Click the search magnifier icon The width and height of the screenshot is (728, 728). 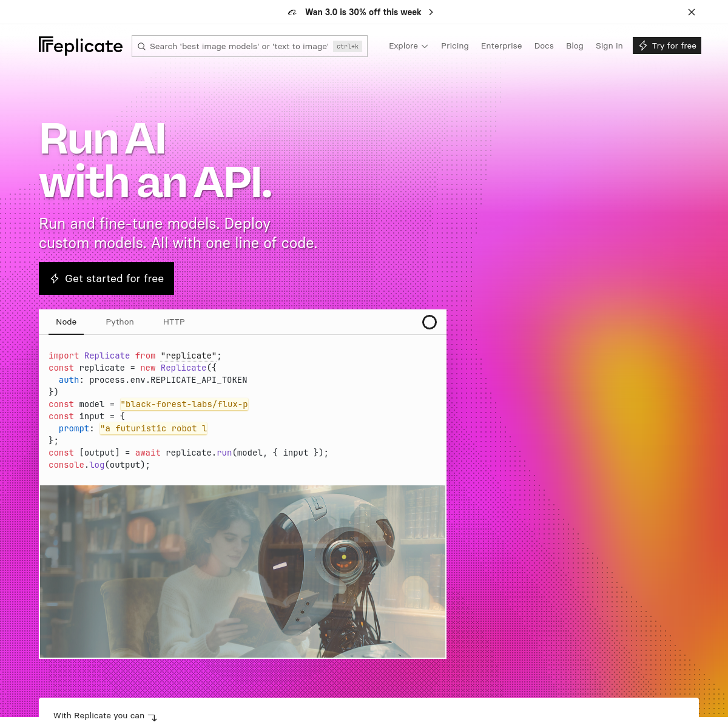point(141,46)
